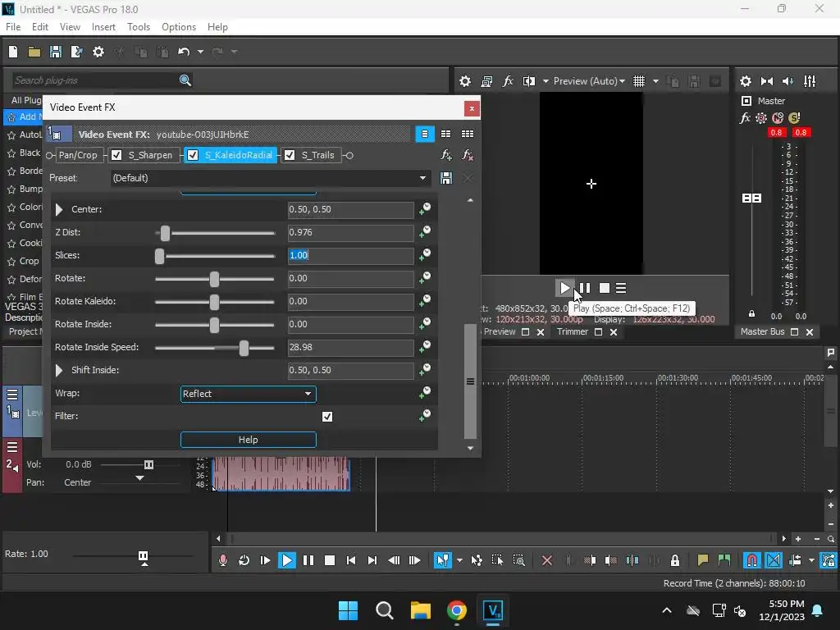The height and width of the screenshot is (630, 840).
Task: Play in the Video Preview window
Action: point(564,288)
